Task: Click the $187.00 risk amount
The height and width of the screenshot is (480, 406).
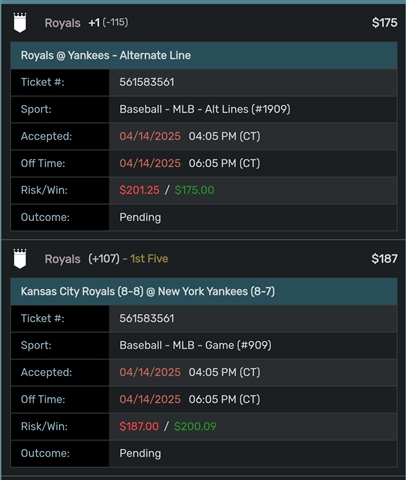Action: coord(139,426)
